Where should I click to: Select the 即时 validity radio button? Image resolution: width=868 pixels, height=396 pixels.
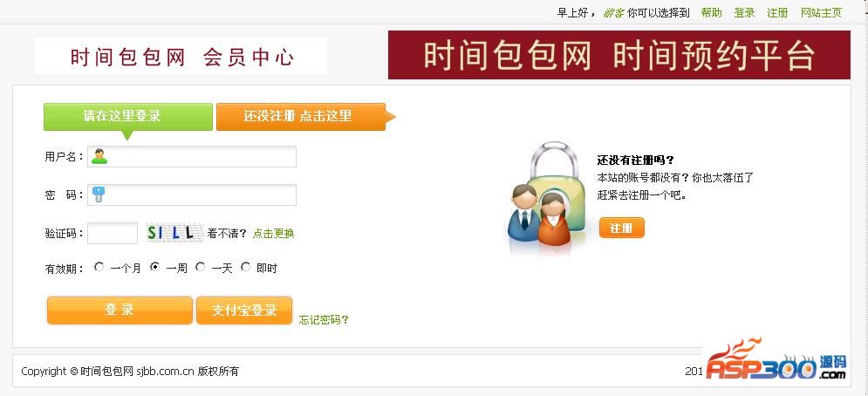click(245, 267)
